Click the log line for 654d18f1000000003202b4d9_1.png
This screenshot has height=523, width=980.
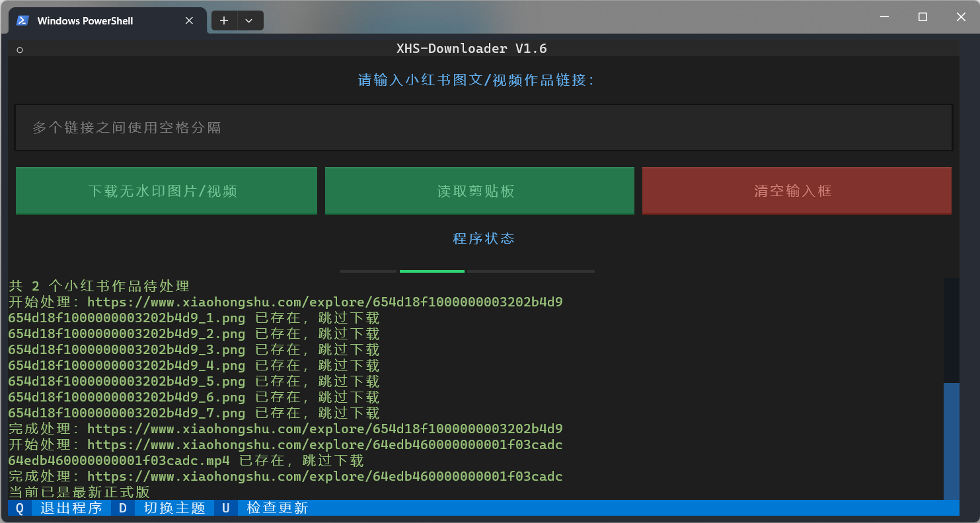(x=194, y=318)
